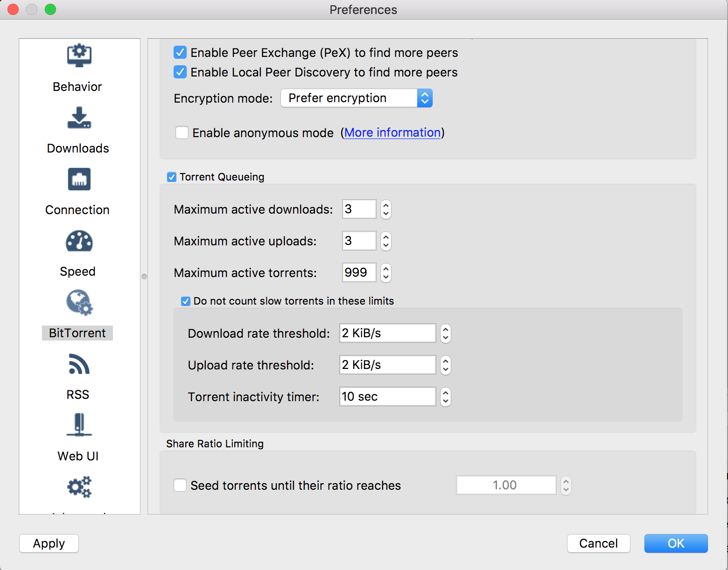Edit the Download rate threshold field
The width and height of the screenshot is (728, 570).
[387, 333]
